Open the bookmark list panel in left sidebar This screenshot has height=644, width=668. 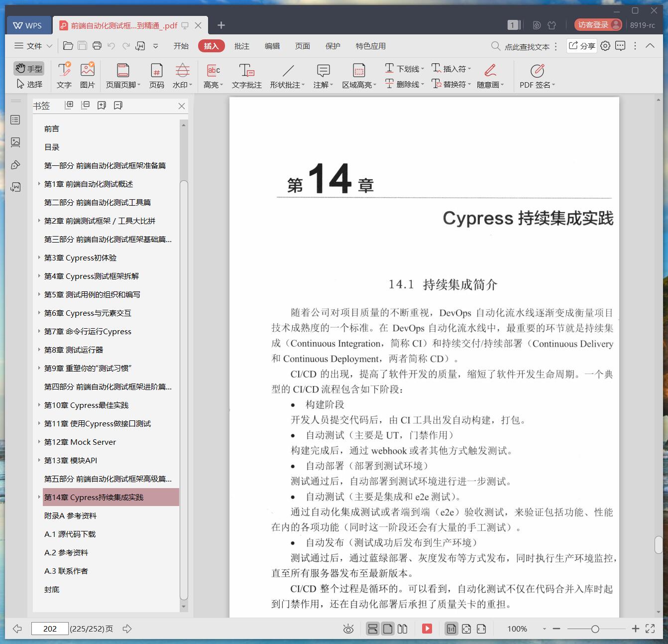click(x=16, y=120)
